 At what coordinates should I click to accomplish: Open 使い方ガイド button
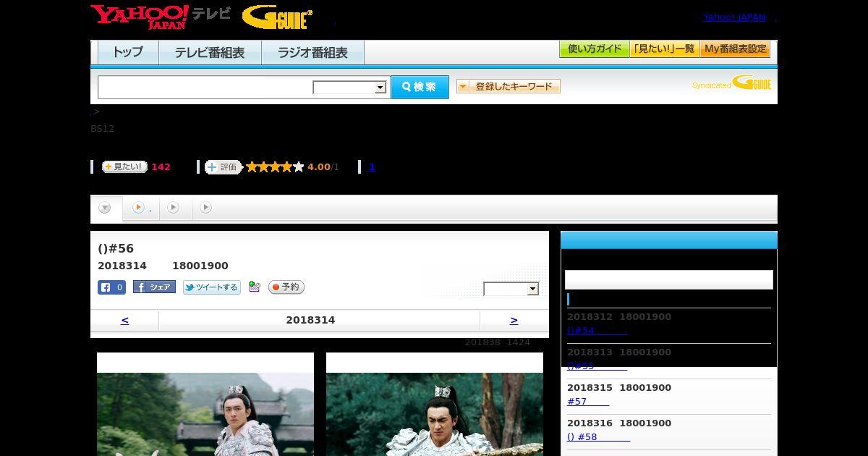pyautogui.click(x=594, y=49)
